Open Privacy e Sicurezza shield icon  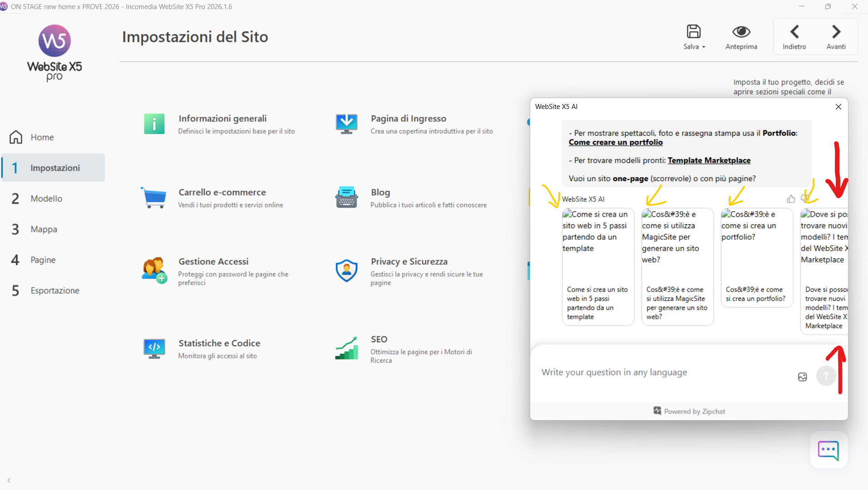(346, 271)
